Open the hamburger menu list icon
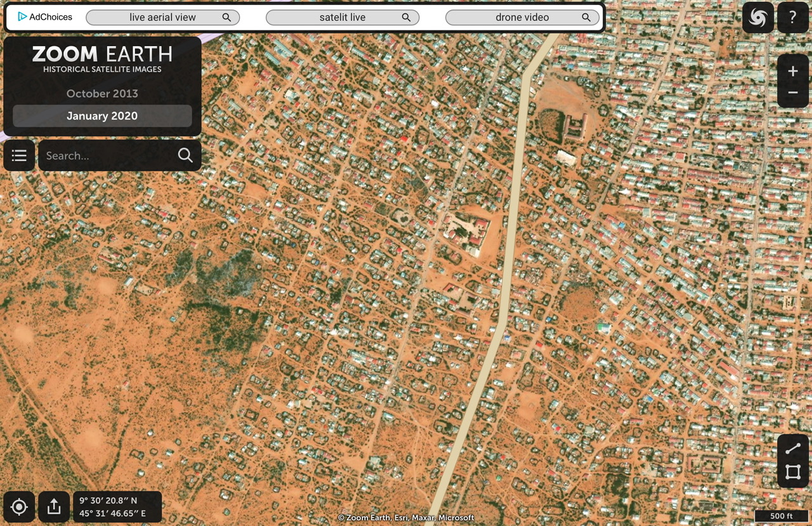The height and width of the screenshot is (526, 812). tap(19, 155)
